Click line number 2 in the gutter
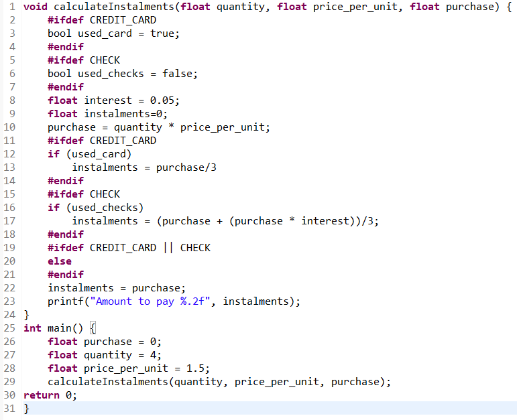The image size is (517, 420). pyautogui.click(x=12, y=20)
